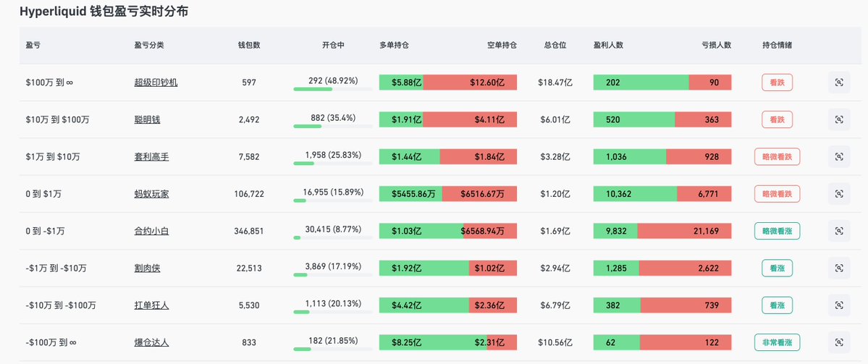Open the 割肉侠 category link
This screenshot has width=868, height=364.
147,268
